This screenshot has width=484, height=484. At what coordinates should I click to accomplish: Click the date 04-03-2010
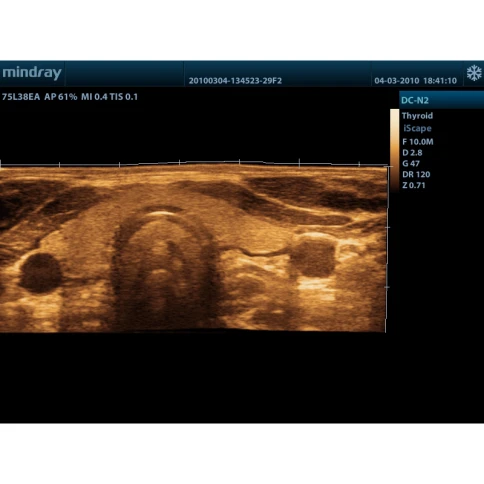click(x=396, y=81)
